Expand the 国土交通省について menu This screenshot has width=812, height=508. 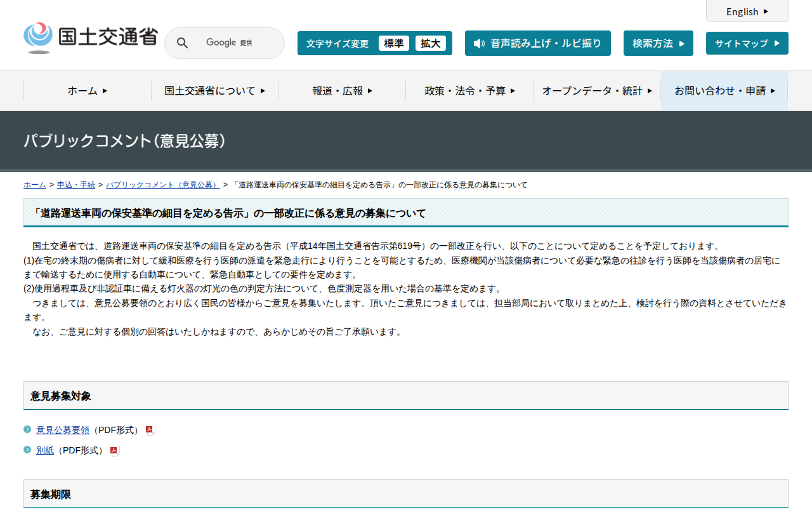[x=214, y=91]
